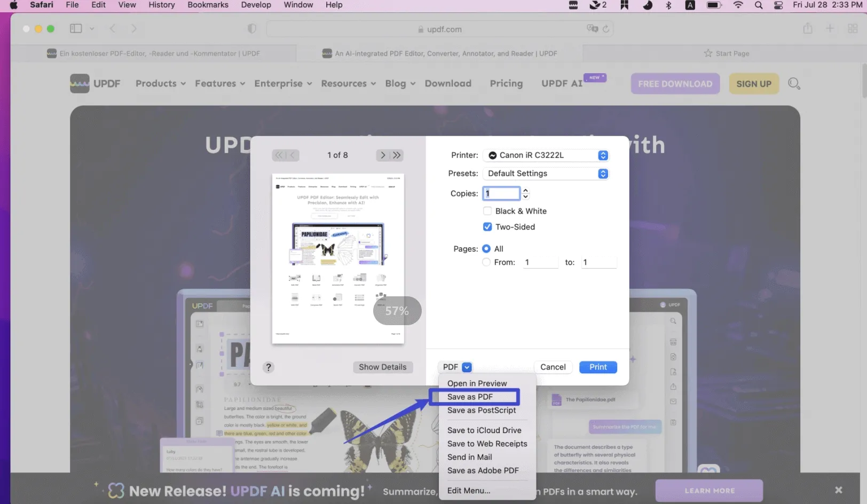The width and height of the screenshot is (867, 504).
Task: Click the LEARN MORE button
Action: click(710, 491)
